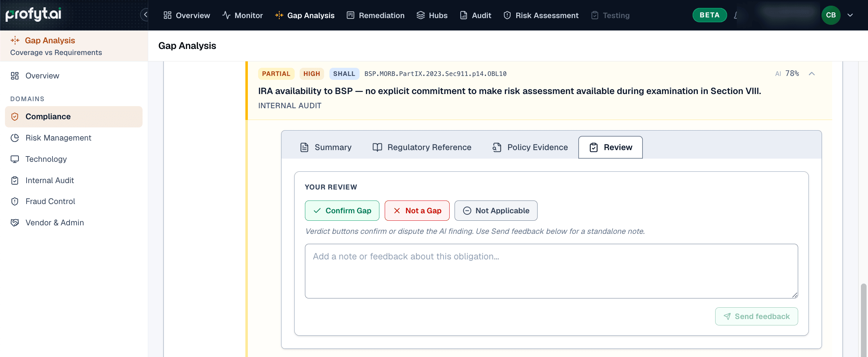Click the BETA badge
This screenshot has height=357, width=868.
(x=710, y=15)
